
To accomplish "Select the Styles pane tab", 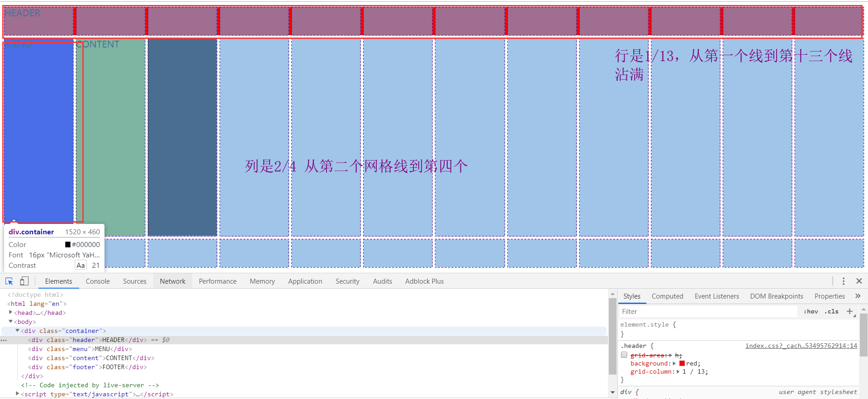I will (632, 296).
